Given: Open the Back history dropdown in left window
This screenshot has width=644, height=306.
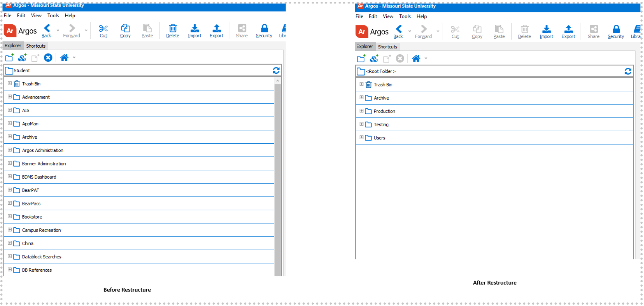Looking at the screenshot, I should (x=58, y=30).
